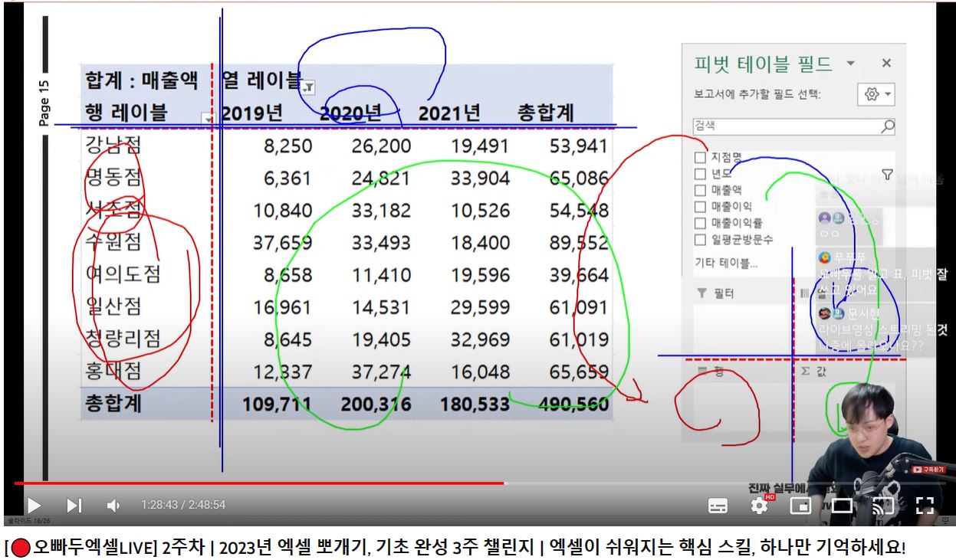Click the red subscribe badge in the video corner
956x560 pixels.
[x=928, y=470]
